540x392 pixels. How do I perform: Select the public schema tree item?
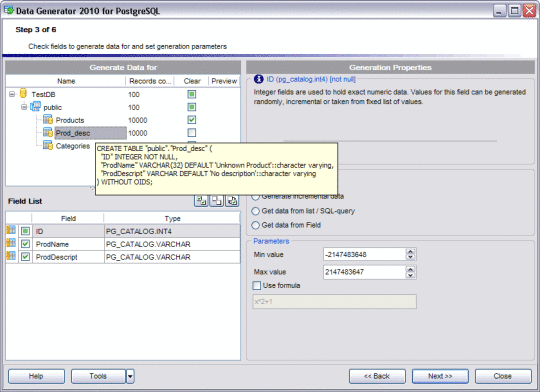tap(52, 107)
